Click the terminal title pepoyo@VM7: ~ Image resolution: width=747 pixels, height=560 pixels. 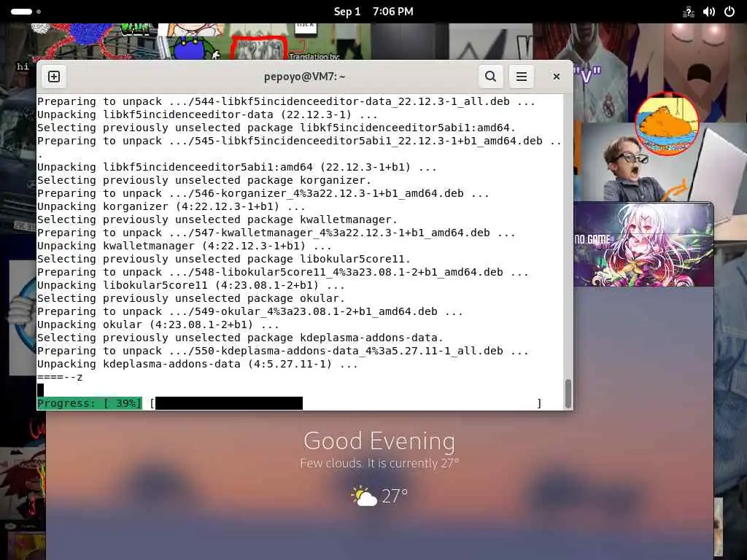(305, 77)
